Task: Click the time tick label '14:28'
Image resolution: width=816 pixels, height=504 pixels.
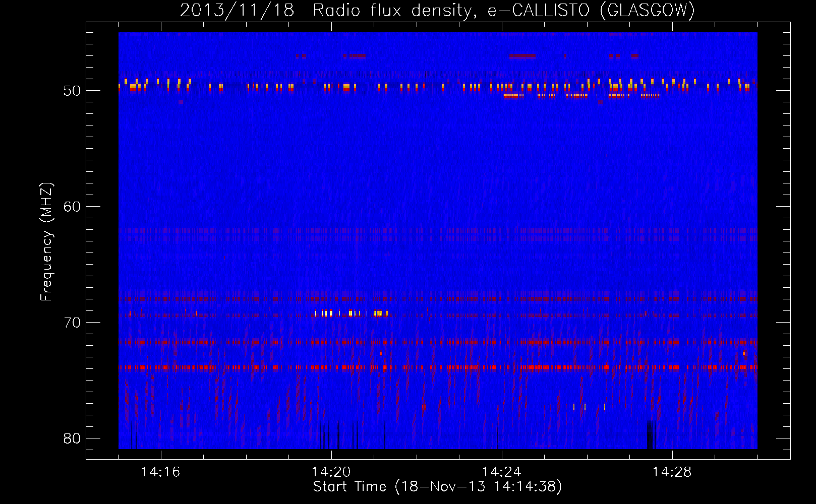Action: tap(672, 472)
